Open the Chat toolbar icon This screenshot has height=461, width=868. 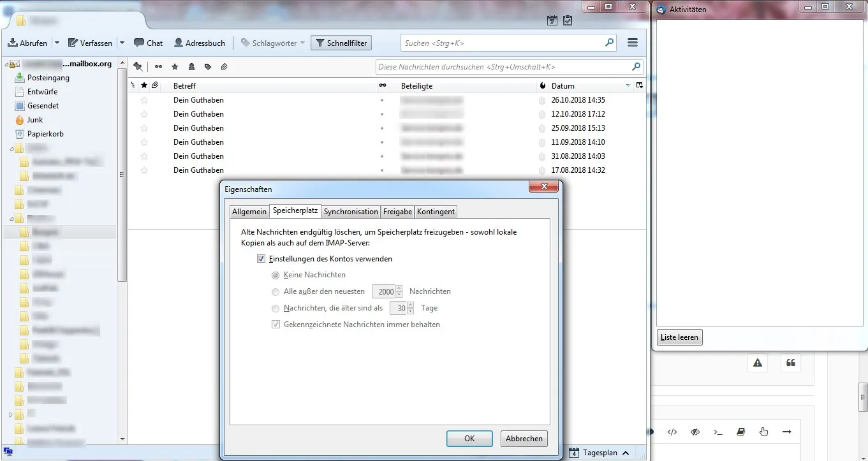tap(148, 43)
